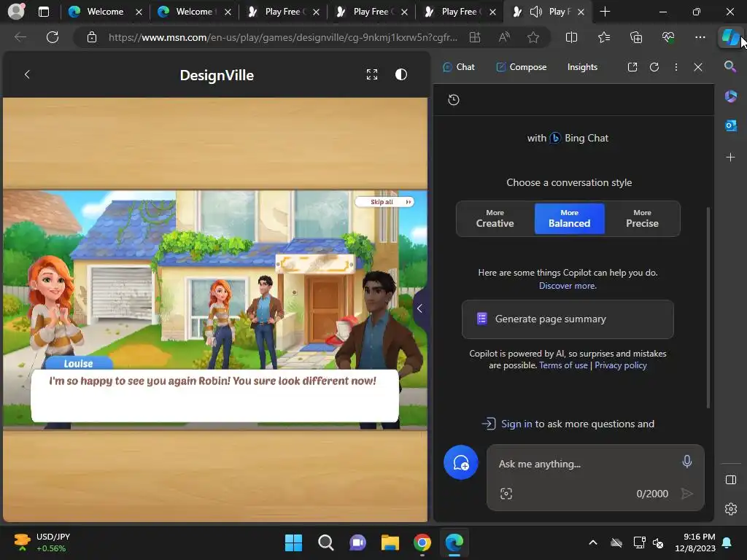Screen dimensions: 747x560
Task: Enter fullscreen mode for DesignVille
Action: [x=372, y=74]
